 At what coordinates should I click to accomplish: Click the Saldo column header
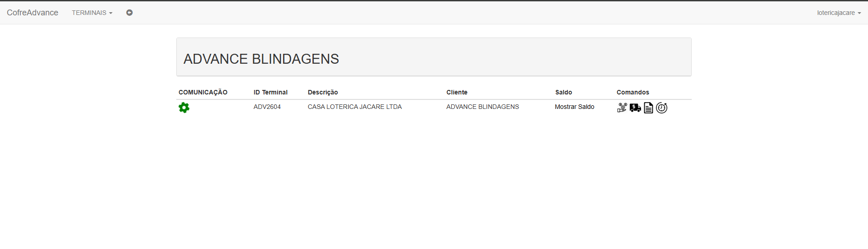click(x=563, y=92)
